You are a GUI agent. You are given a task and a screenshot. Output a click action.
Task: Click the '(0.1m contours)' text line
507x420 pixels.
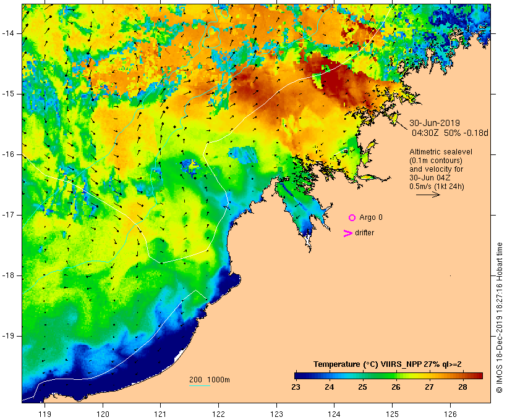436,161
